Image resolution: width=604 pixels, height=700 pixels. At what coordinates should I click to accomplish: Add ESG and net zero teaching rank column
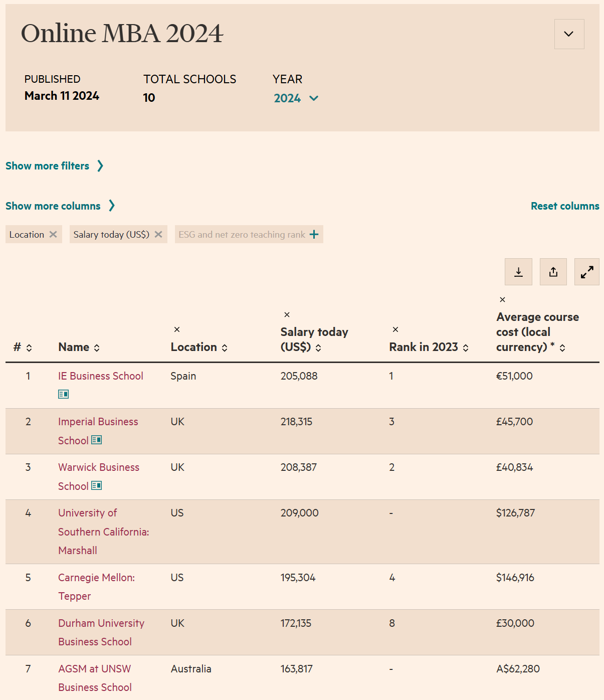[314, 234]
